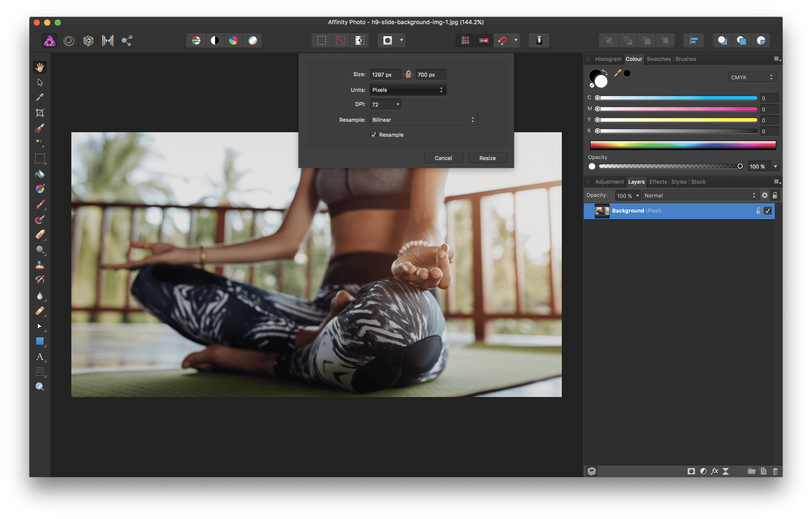Select the Flood Fill tool
The width and height of the screenshot is (812, 519).
tap(40, 174)
